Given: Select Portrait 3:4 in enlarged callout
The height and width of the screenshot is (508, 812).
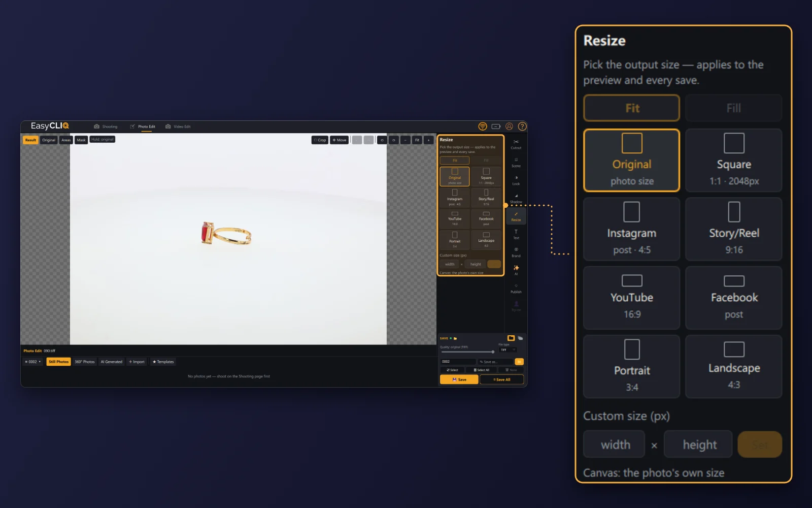Looking at the screenshot, I should point(632,366).
